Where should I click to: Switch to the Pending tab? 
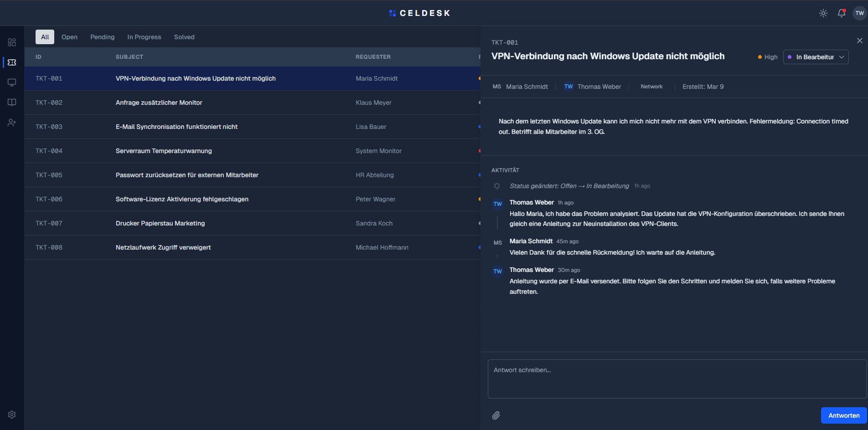[x=102, y=37]
